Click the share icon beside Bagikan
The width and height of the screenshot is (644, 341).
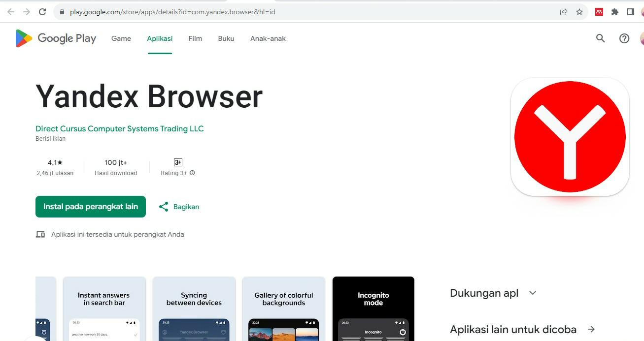[164, 207]
